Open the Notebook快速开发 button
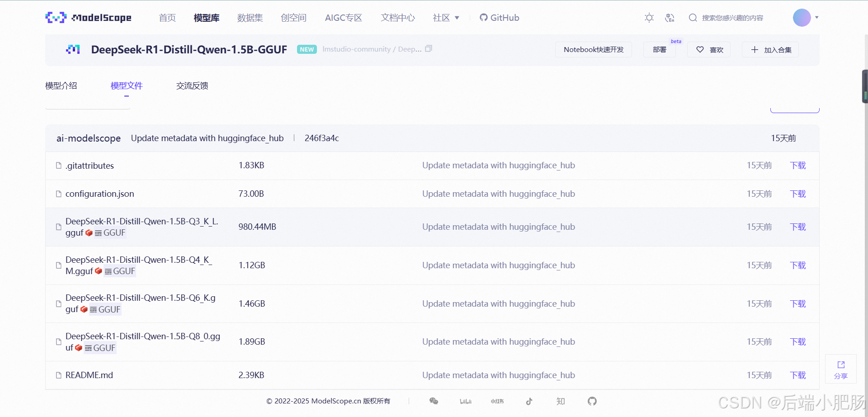868x417 pixels. [x=593, y=50]
